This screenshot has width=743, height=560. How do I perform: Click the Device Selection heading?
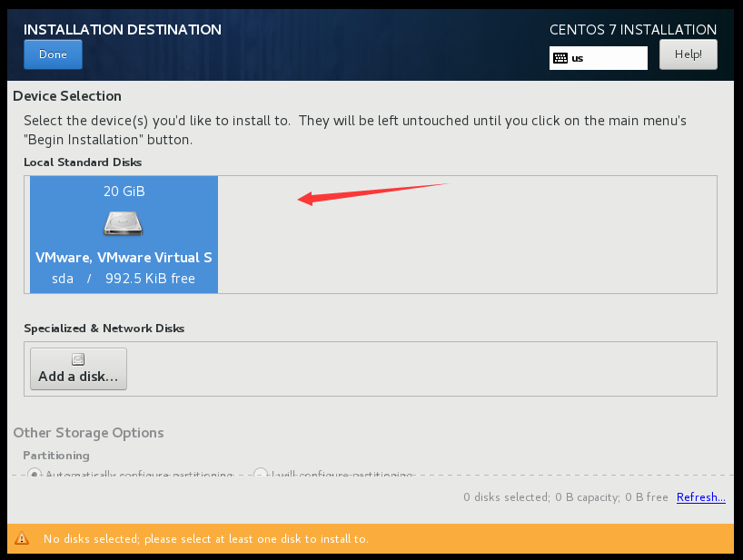coord(67,96)
